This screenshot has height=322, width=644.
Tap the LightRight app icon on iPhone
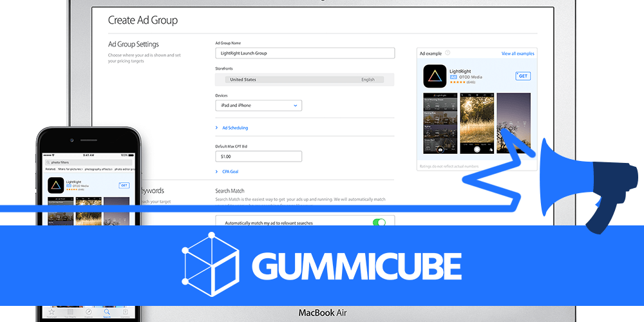coord(56,185)
